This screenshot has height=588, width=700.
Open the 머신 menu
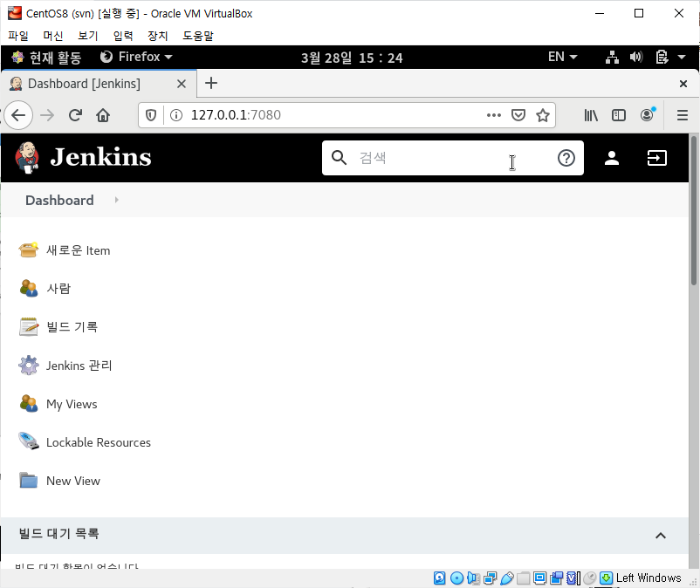(53, 36)
